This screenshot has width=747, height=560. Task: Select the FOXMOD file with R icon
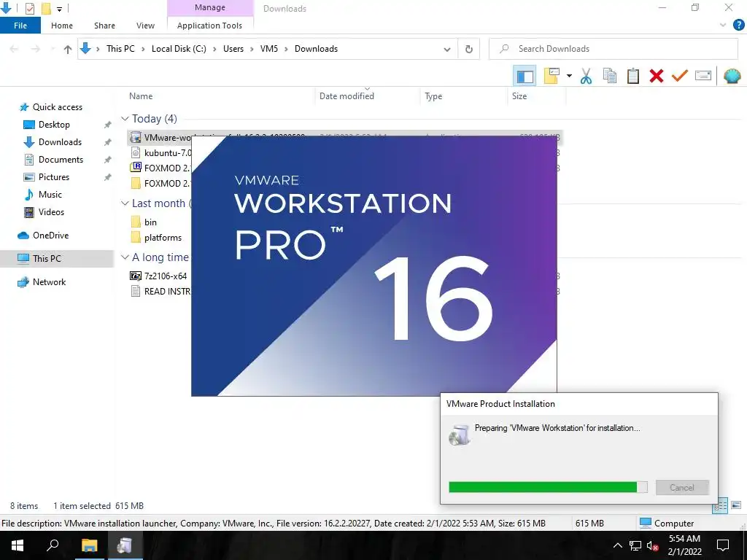coord(160,168)
